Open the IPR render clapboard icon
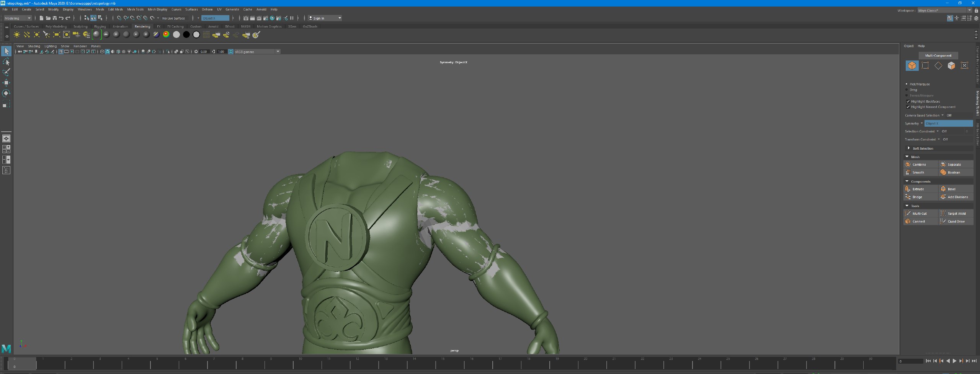The width and height of the screenshot is (980, 374). pos(259,18)
